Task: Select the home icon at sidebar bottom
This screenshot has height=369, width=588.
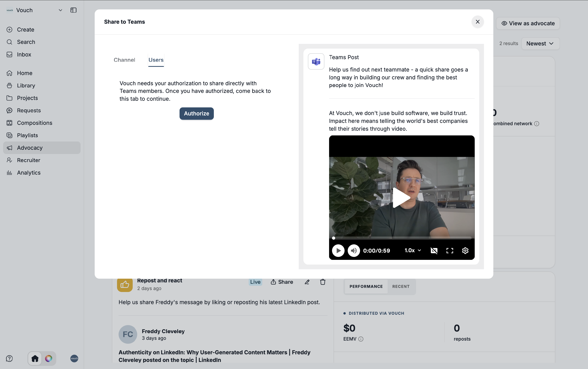Action: click(x=35, y=358)
